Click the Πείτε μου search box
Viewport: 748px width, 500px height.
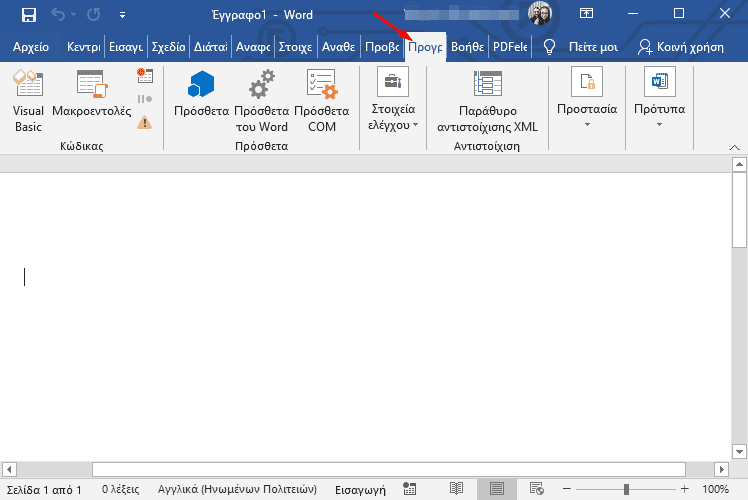click(x=593, y=47)
